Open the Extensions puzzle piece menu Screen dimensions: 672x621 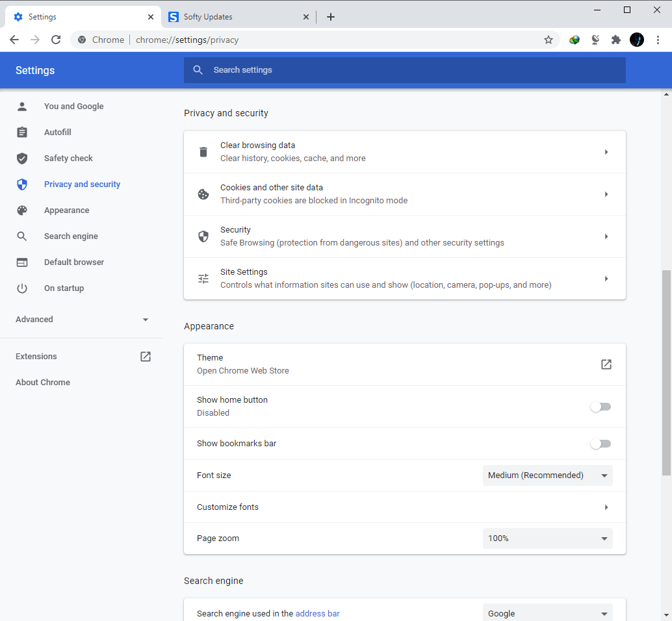(x=616, y=40)
